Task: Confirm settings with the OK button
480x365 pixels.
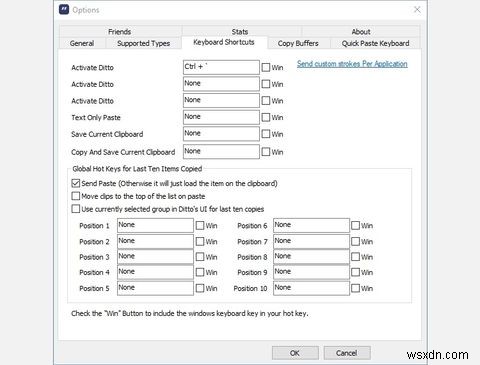Action: click(x=295, y=353)
